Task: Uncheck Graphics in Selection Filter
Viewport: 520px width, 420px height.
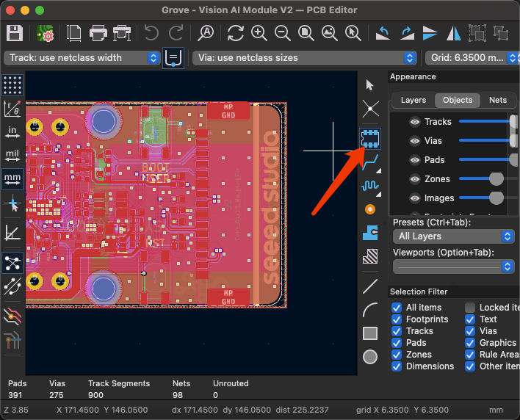Action: click(470, 343)
